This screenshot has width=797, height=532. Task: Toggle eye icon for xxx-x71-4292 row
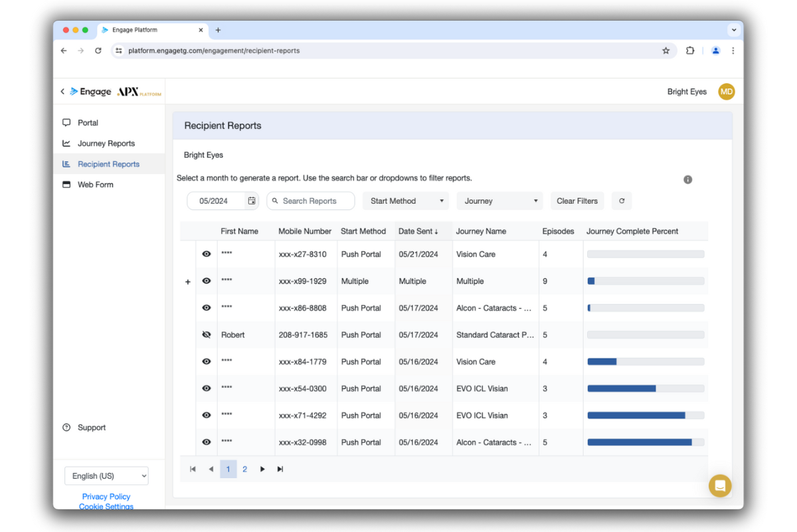point(207,415)
